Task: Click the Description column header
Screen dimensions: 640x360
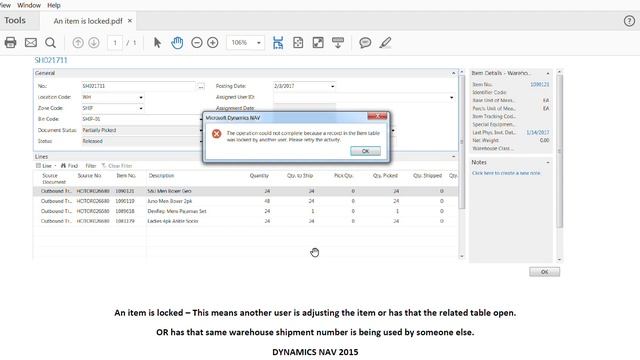Action: (161, 176)
